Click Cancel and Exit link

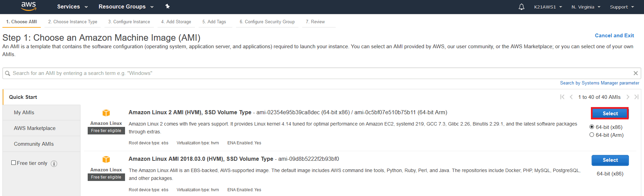point(614,36)
